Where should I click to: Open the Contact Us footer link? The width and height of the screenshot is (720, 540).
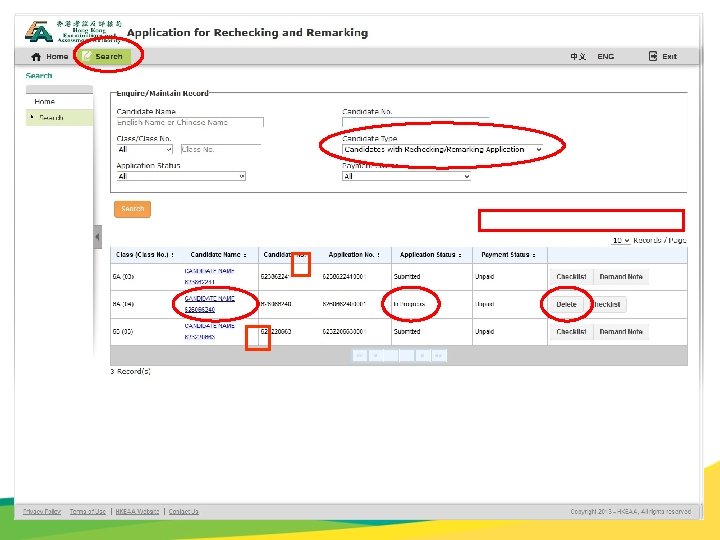point(184,512)
